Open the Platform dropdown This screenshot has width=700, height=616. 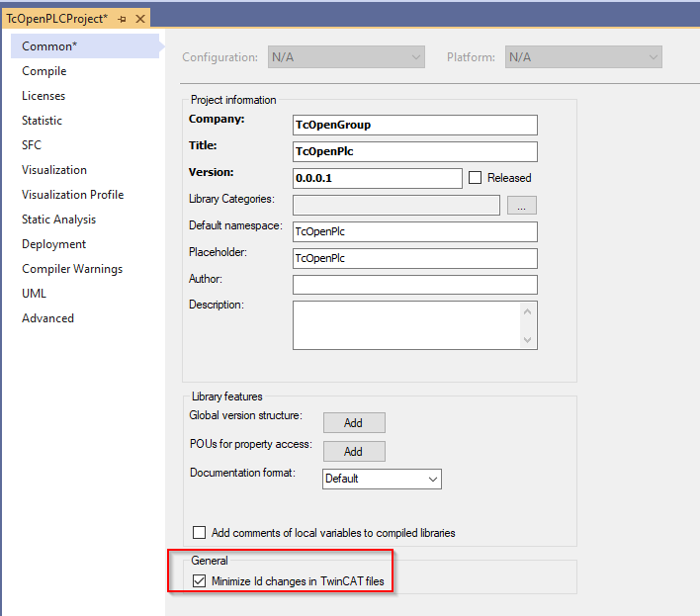click(583, 57)
